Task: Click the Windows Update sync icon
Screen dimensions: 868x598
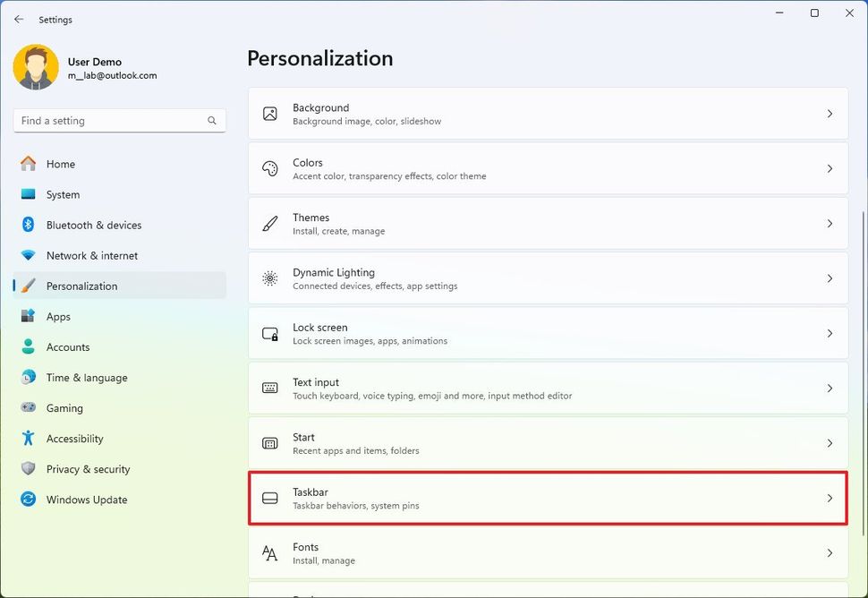Action: pos(29,499)
